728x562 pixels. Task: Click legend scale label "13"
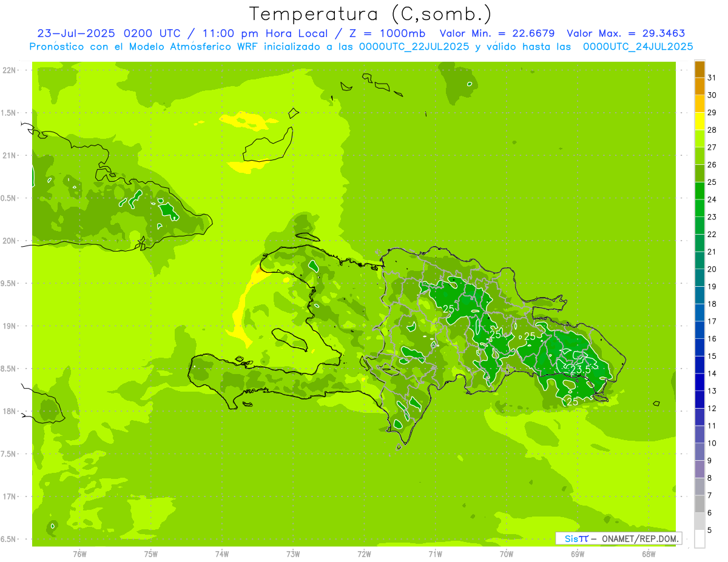712,391
